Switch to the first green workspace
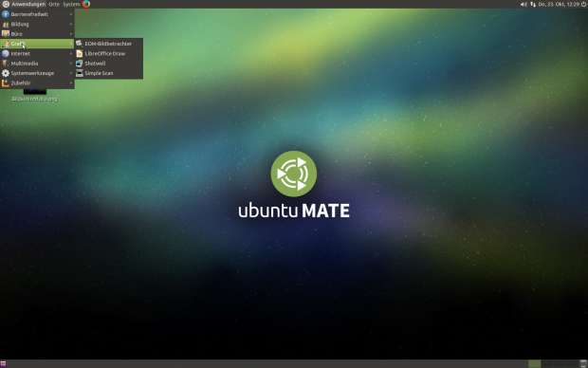Image resolution: width=588 pixels, height=368 pixels. [x=534, y=363]
